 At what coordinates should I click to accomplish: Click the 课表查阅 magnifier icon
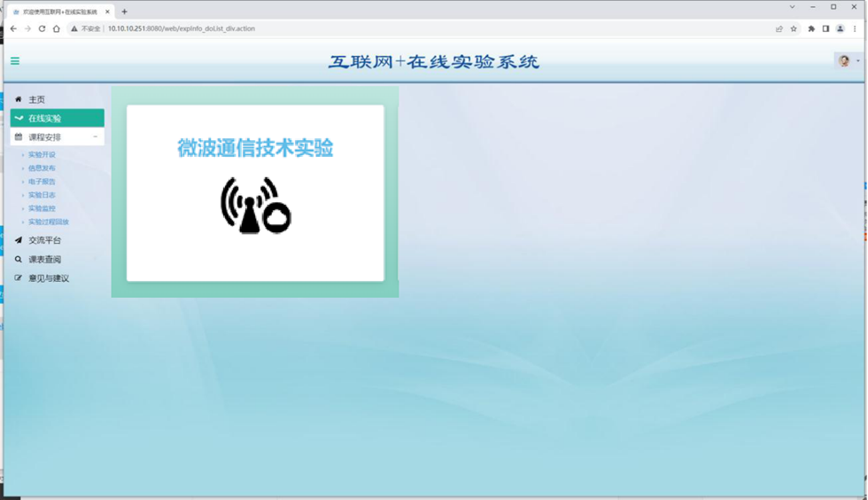19,260
